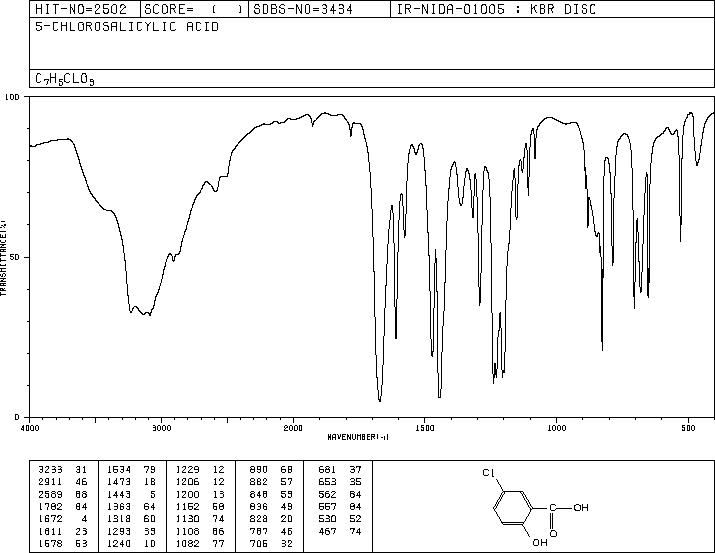Viewport: 715px width, 553px height.
Task: Click the 1443 peak entry in table
Action: tap(131, 494)
